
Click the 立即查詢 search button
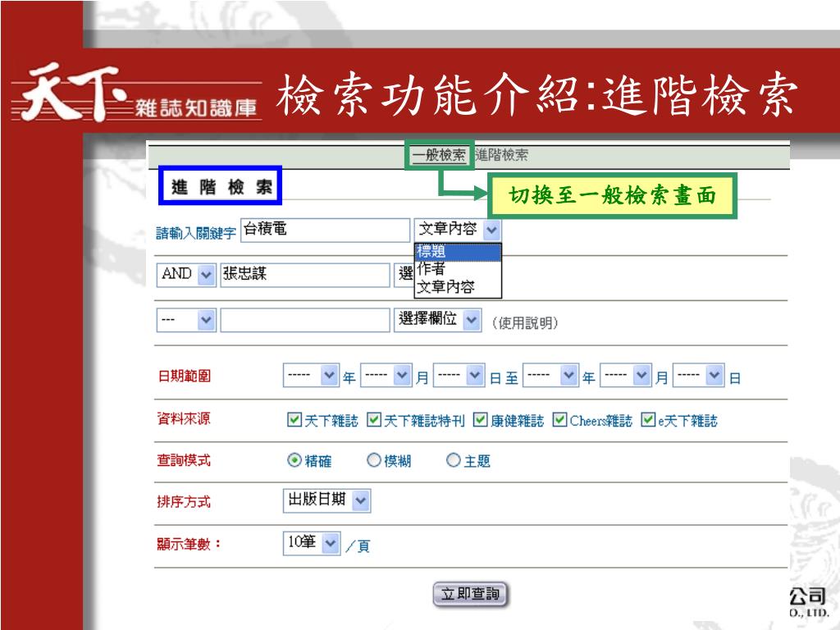470,594
